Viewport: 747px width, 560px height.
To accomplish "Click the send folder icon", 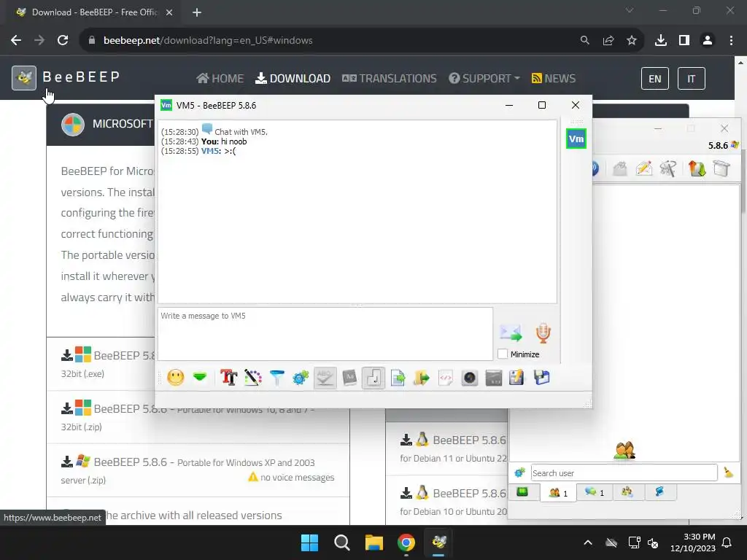I will 422,378.
